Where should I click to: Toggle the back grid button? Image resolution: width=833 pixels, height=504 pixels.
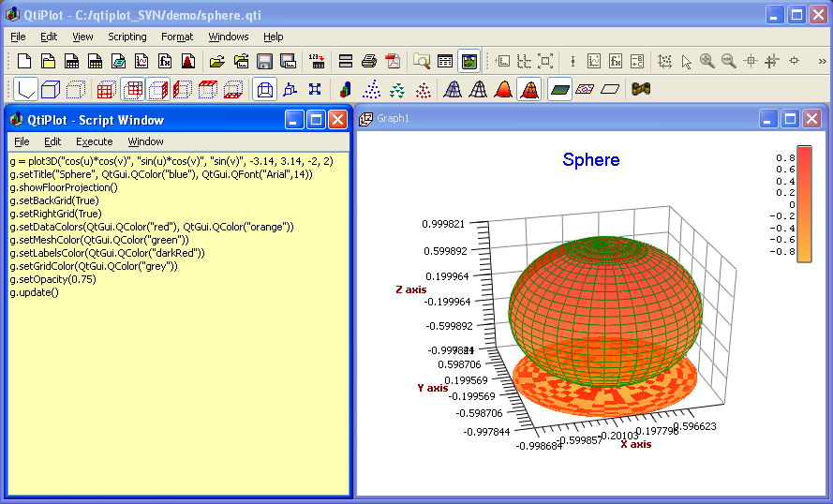tap(133, 90)
